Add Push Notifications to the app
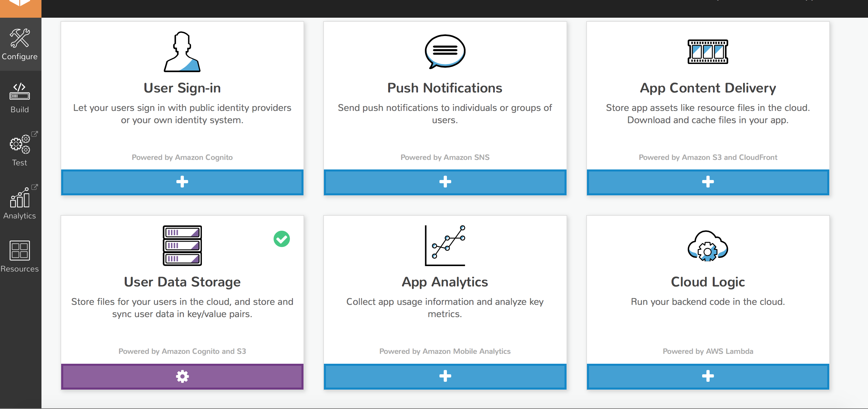The width and height of the screenshot is (868, 409). coord(445,182)
